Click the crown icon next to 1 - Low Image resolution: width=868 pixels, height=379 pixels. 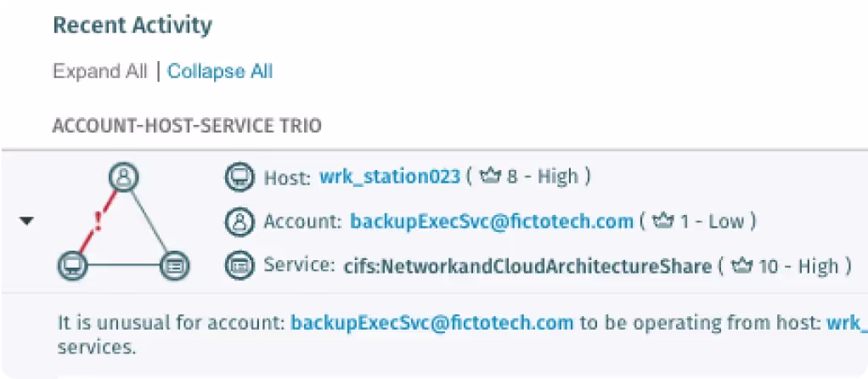pos(663,221)
